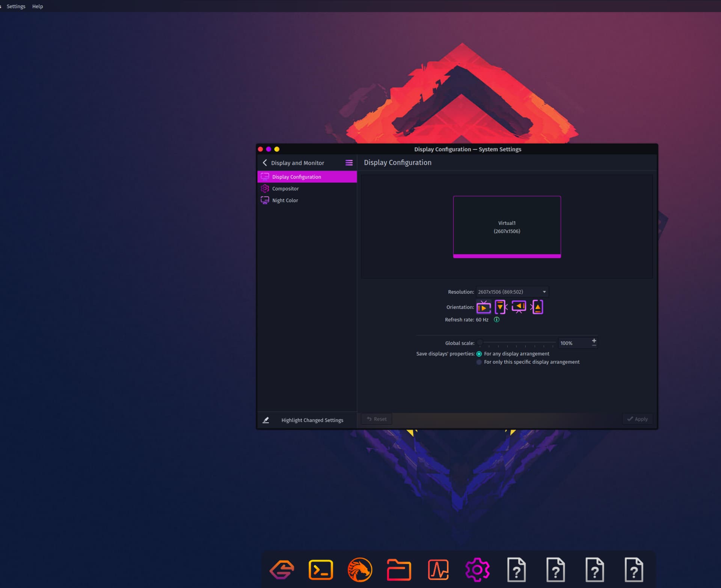
Task: Click the purple window control button
Action: (268, 149)
